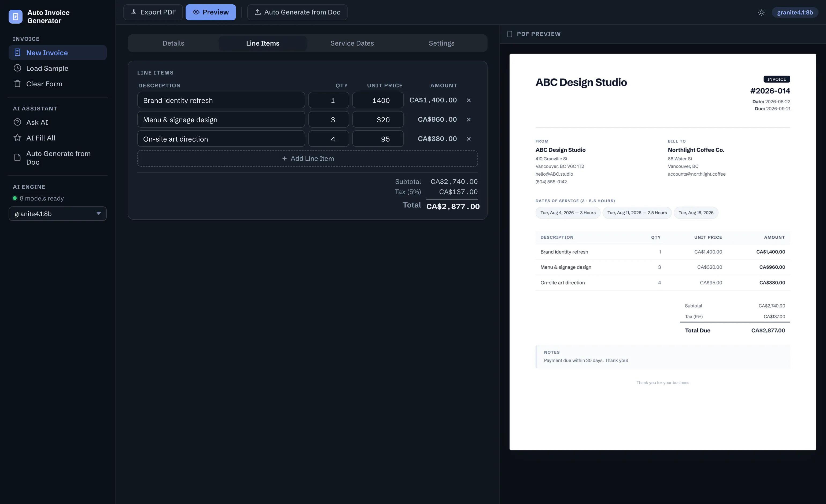Screen dimensions: 826x504
Task: Click the Load Sample clock icon
Action: [x=17, y=68]
